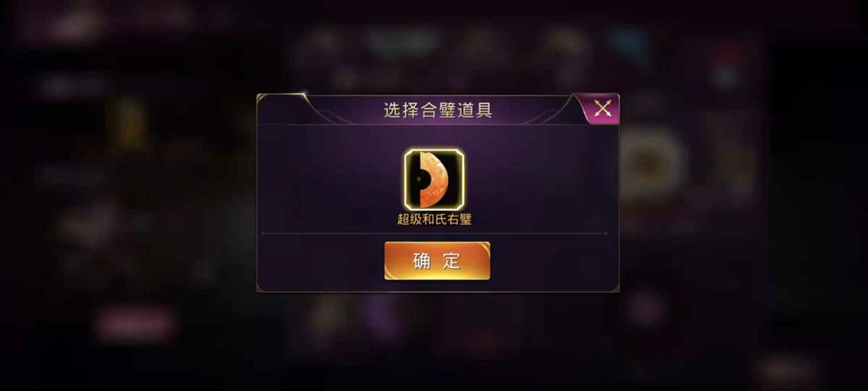The height and width of the screenshot is (391, 868).
Task: Click the blurred red icon in the background
Action: (727, 62)
